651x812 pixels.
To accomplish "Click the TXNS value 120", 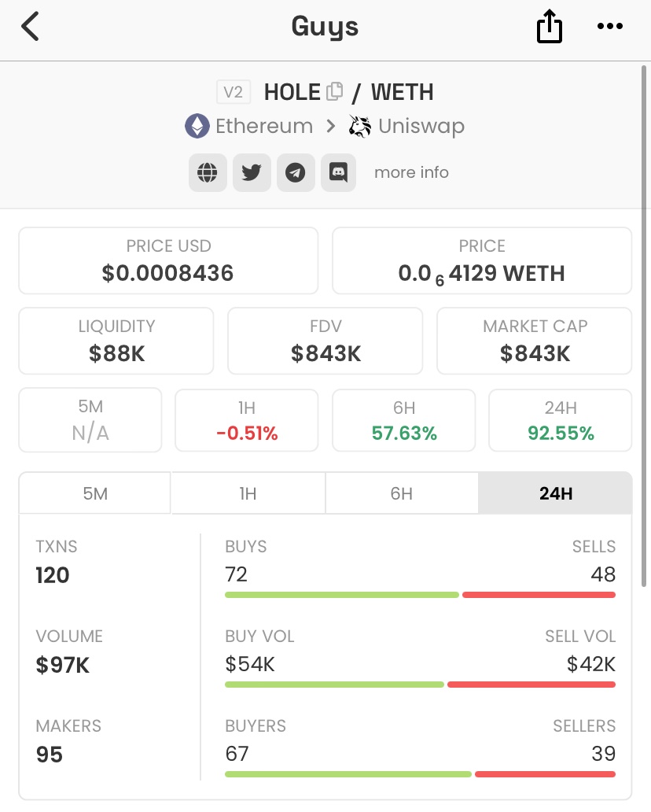I will [x=52, y=575].
